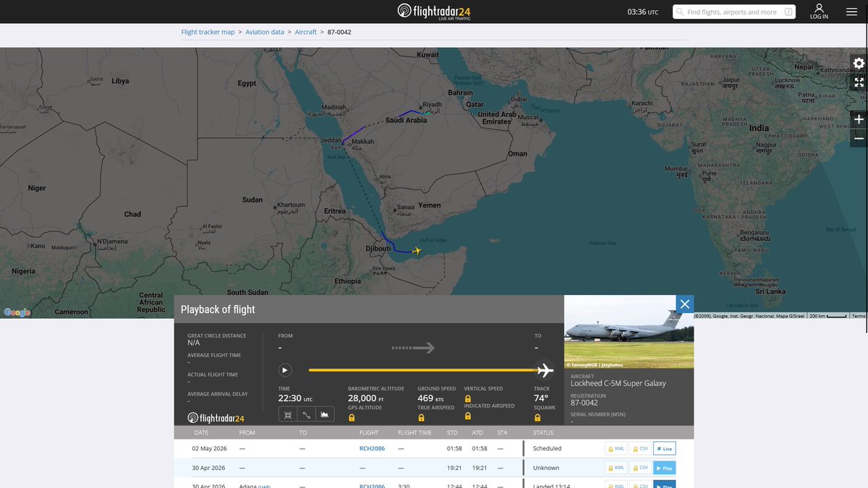Click the '87-0042' registration value

[584, 403]
